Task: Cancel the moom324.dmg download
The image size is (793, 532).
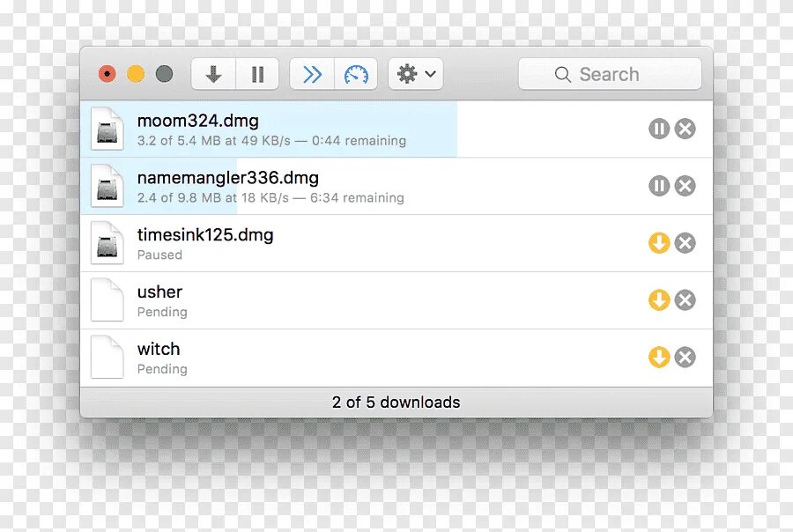Action: coord(686,129)
